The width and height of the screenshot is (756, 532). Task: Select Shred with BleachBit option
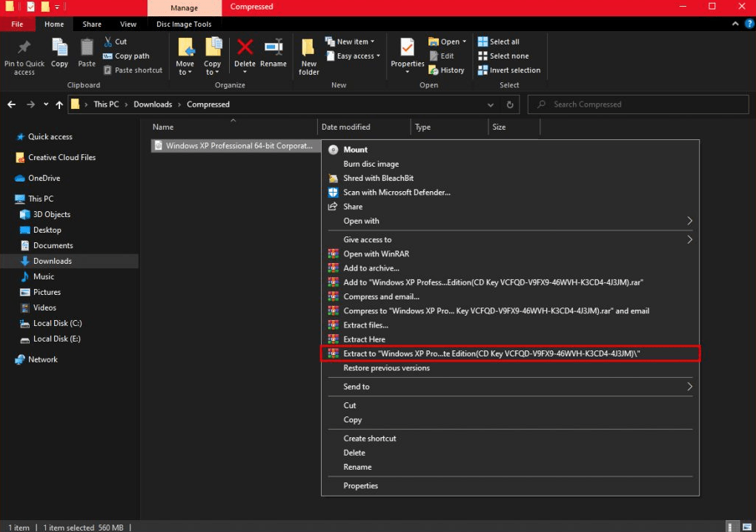click(378, 179)
